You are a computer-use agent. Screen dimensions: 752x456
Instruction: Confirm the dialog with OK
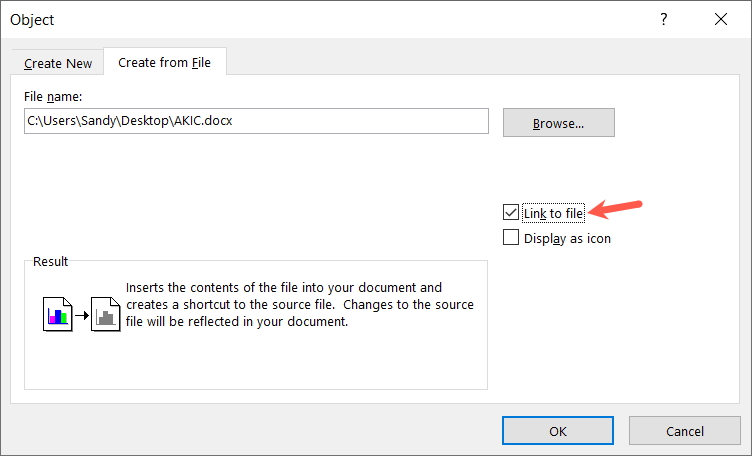coord(557,431)
